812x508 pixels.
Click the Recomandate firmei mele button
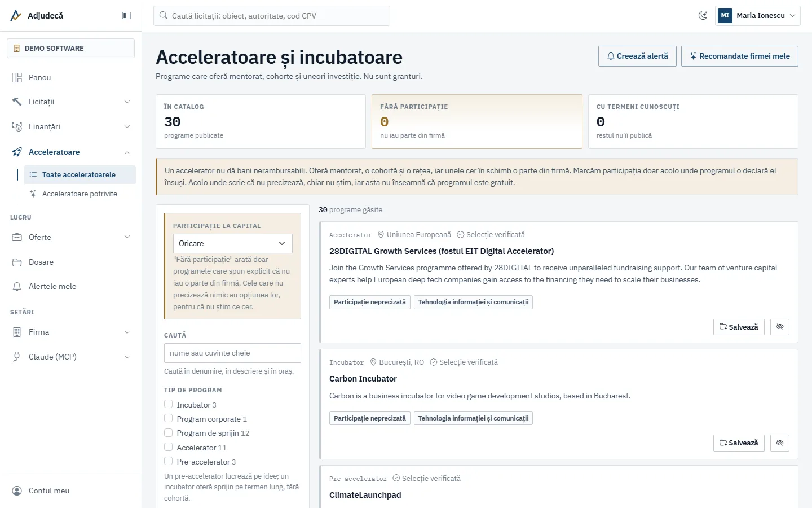tap(740, 56)
